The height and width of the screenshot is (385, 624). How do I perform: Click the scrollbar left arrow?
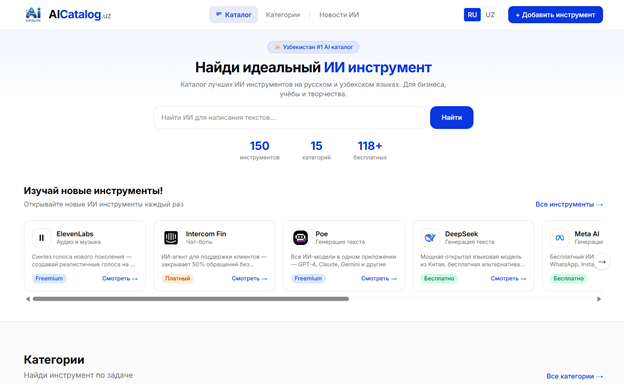27,299
